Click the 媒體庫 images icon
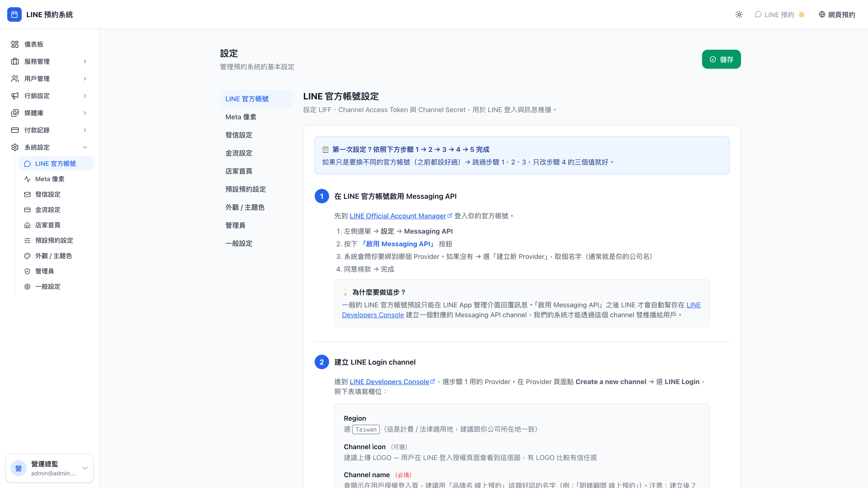Image resolution: width=868 pixels, height=488 pixels. (x=15, y=113)
